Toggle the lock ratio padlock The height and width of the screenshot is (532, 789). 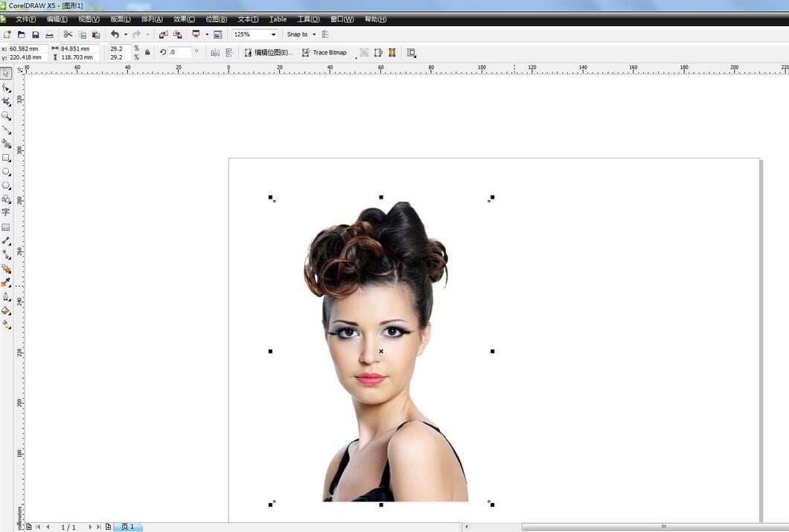147,52
